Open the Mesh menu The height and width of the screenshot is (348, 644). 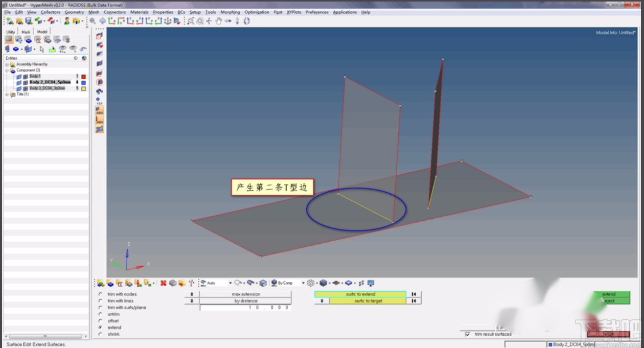(x=94, y=12)
